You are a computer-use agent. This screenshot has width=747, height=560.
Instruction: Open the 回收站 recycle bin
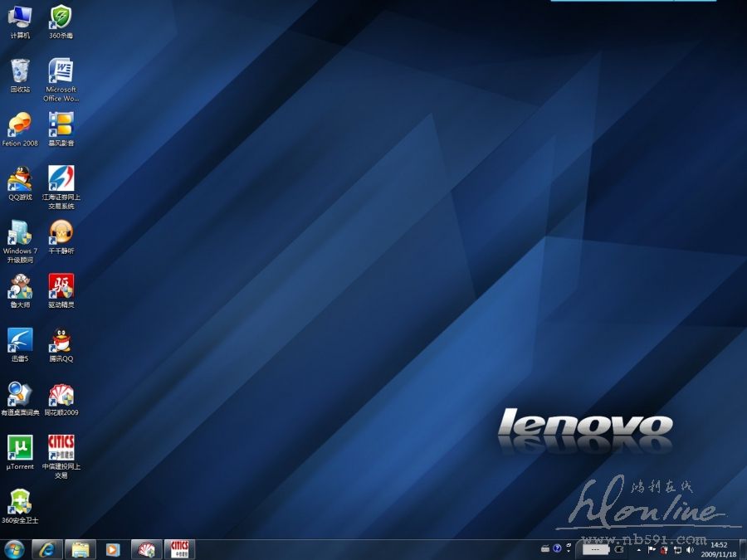20,71
